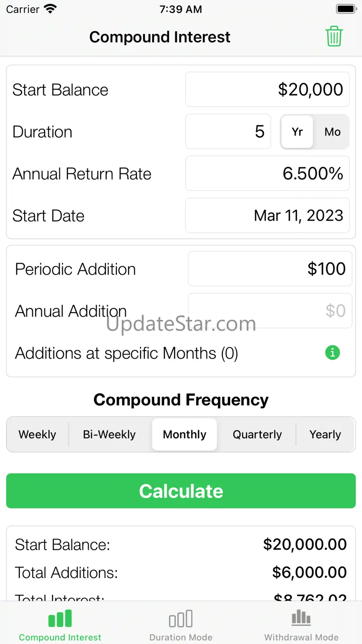Tap the Withdrawal Mode chart icon
Viewport: 362px width, 644px height.
click(301, 618)
